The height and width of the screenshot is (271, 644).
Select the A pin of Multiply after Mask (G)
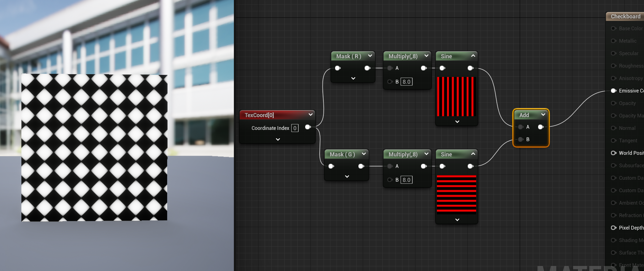point(390,166)
